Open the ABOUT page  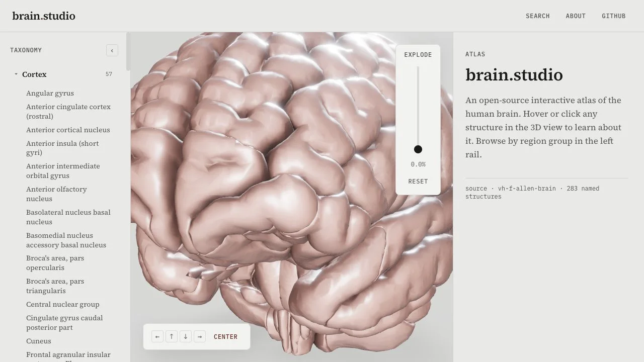[x=576, y=16]
